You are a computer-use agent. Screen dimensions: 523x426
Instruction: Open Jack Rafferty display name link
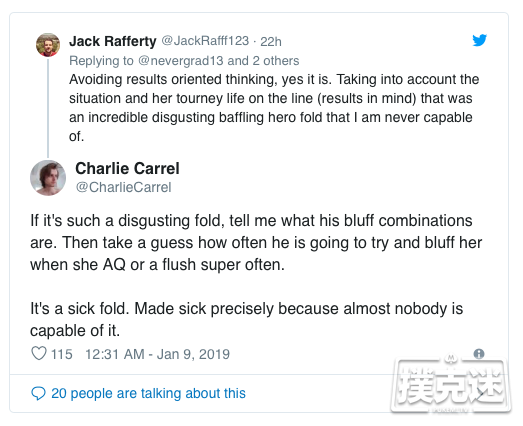point(113,41)
